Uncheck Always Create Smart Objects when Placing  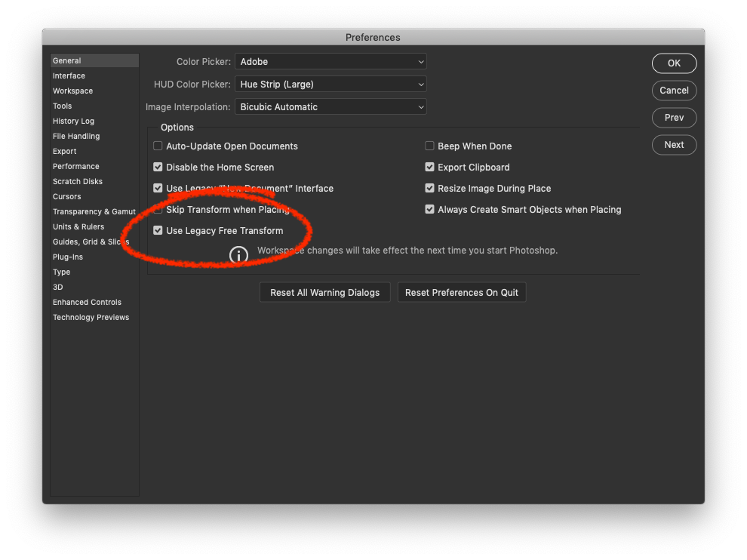pos(430,210)
